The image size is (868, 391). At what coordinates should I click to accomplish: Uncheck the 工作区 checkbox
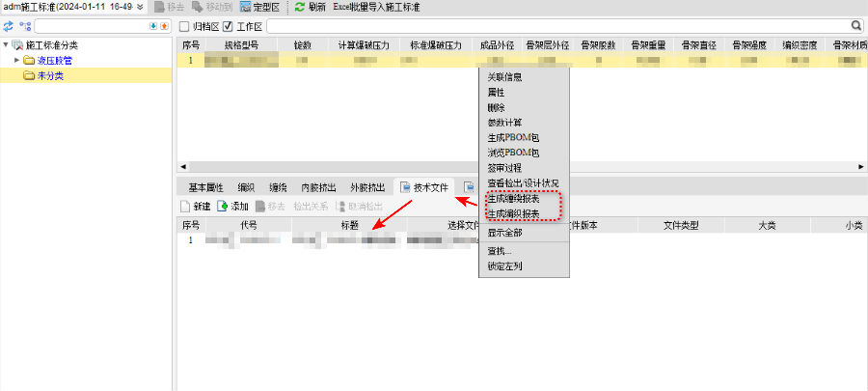coord(227,26)
